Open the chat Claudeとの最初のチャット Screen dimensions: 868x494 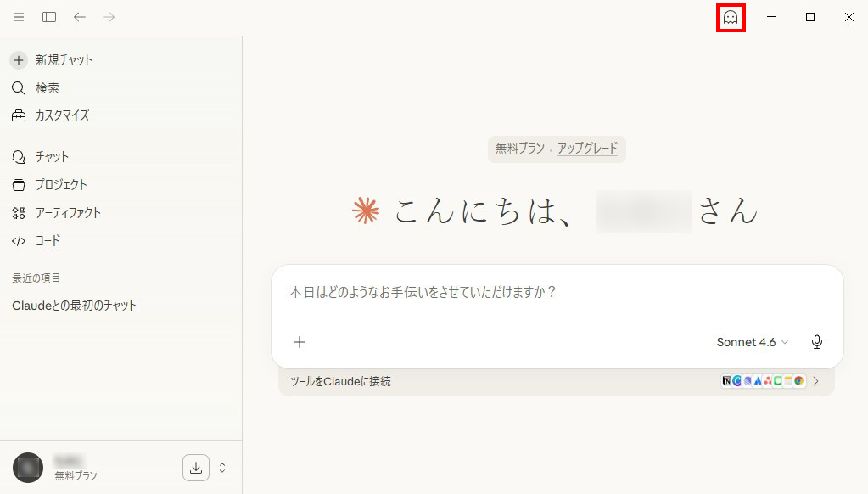coord(74,305)
